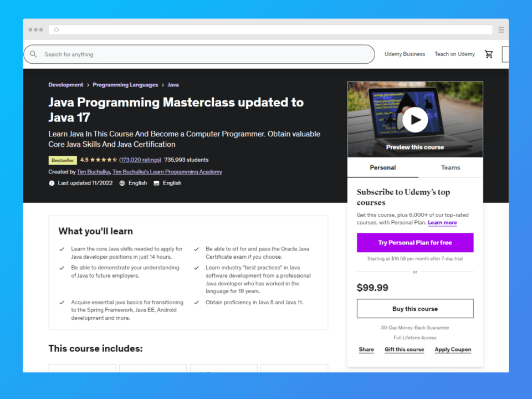
Task: Click the browser reload icon
Action: pos(57,30)
